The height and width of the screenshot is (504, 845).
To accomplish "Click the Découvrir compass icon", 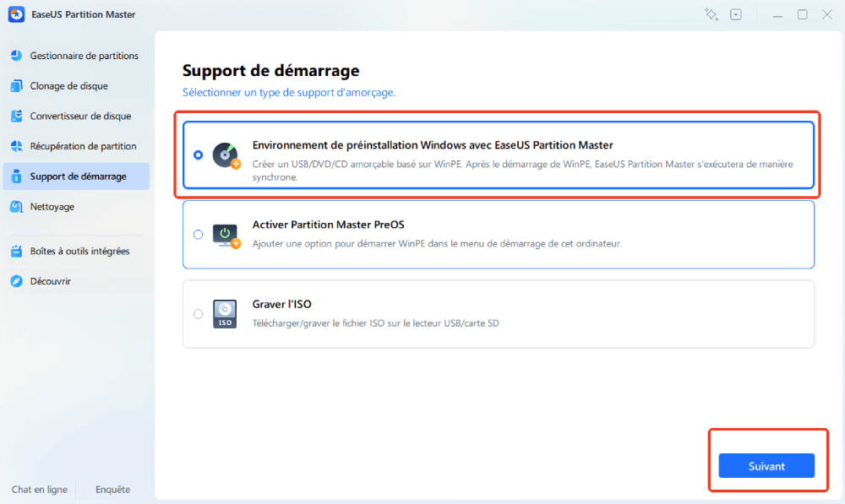I will point(17,281).
